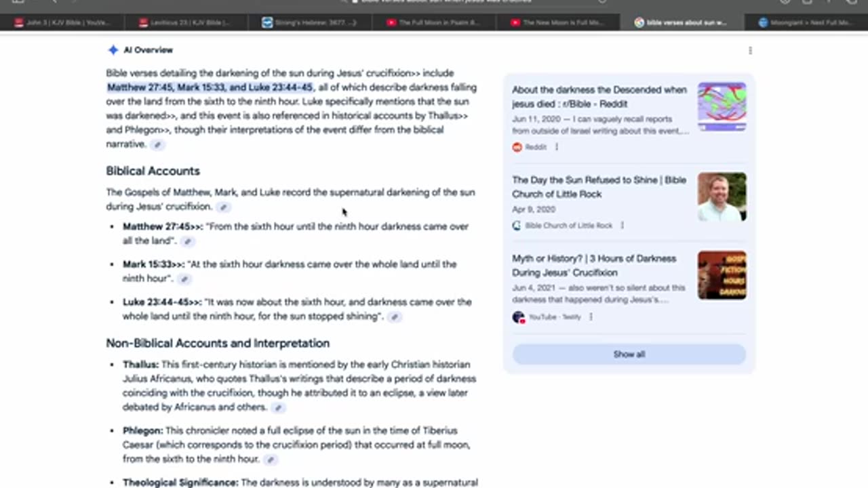868x488 pixels.
Task: Click the favicon of the Strong's Hebrew tab
Action: (267, 22)
